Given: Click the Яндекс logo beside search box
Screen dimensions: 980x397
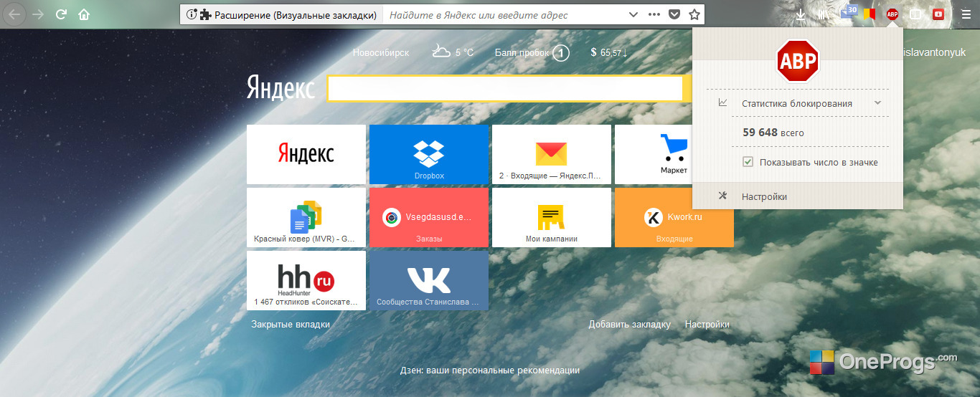Looking at the screenshot, I should [x=281, y=88].
